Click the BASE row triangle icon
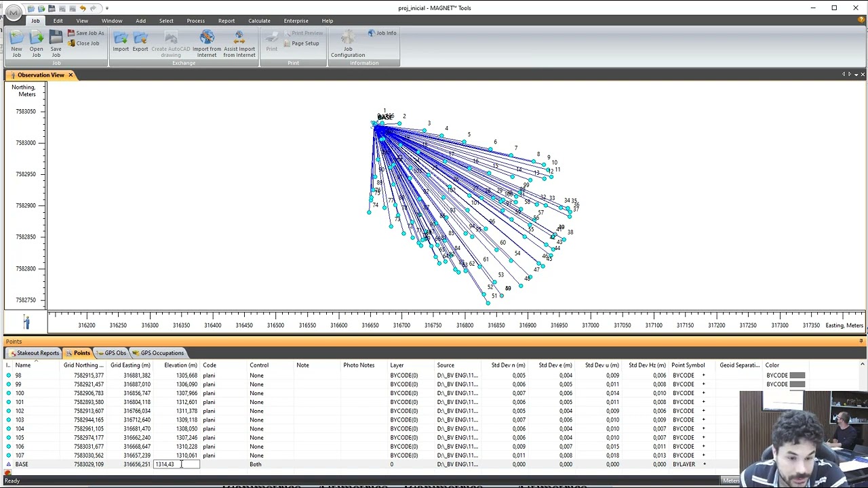This screenshot has height=488, width=868. tap(9, 464)
